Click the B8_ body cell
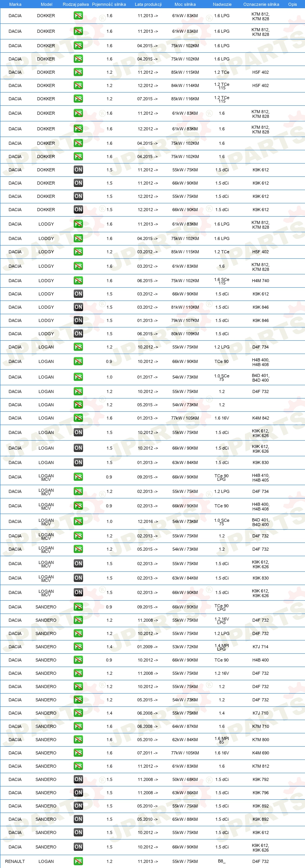The height and width of the screenshot is (868, 305). click(222, 861)
